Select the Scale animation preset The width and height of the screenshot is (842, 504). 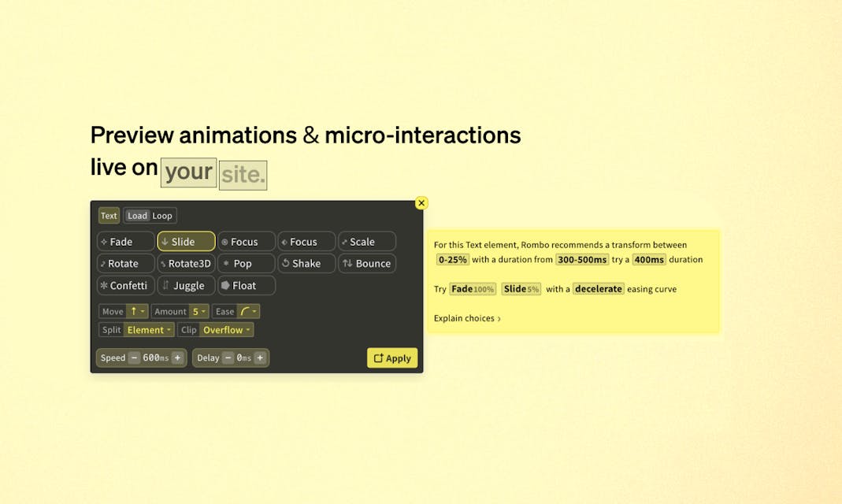coord(367,242)
